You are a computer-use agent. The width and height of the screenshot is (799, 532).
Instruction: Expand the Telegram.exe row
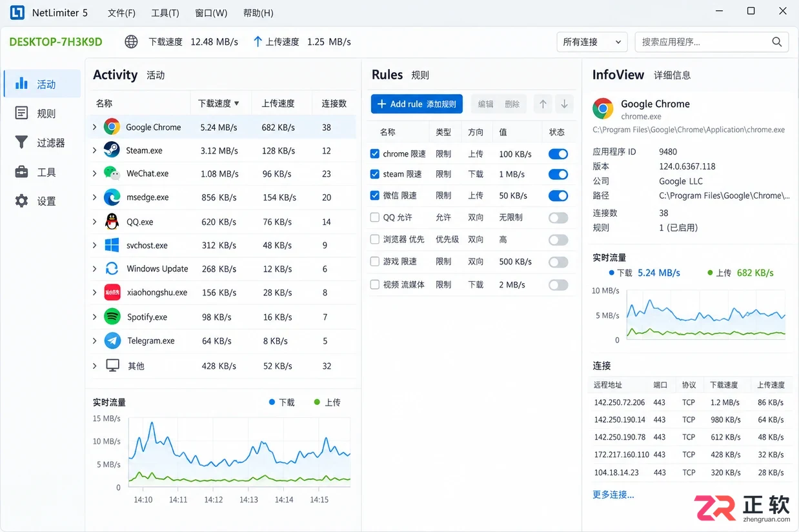coord(95,340)
